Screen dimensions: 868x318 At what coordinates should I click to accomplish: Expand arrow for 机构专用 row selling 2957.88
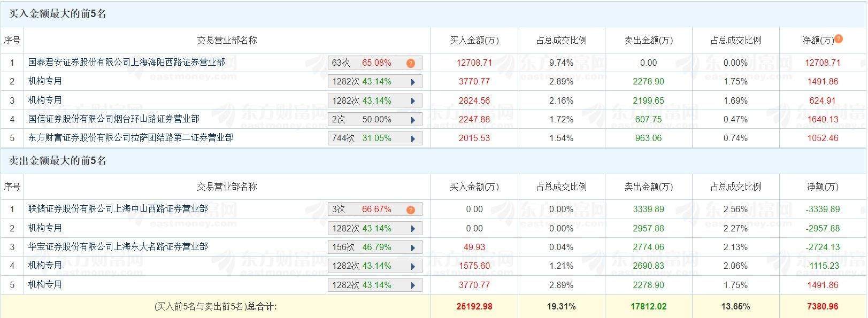413,229
